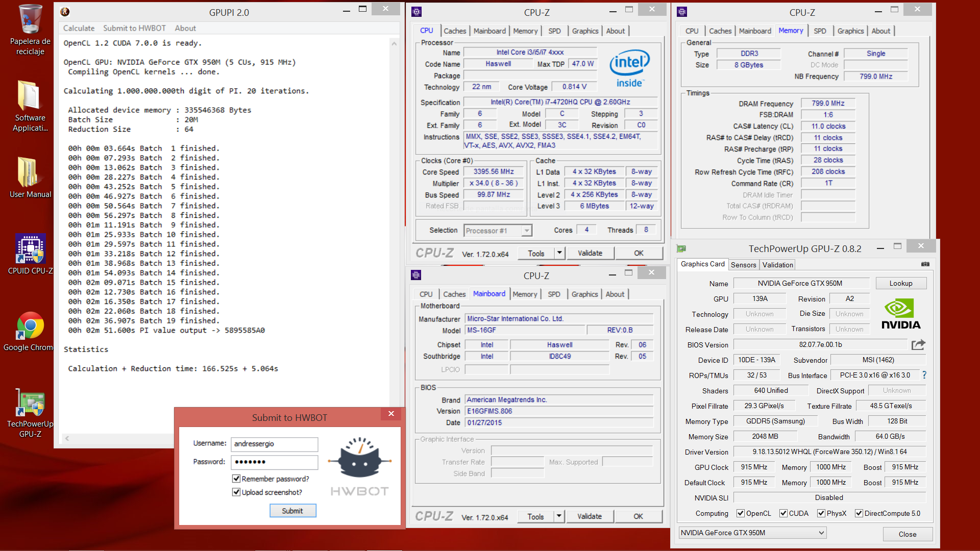Viewport: 980px width, 551px height.
Task: Open GPU-Z graphics card selector dropdown
Action: coord(752,533)
